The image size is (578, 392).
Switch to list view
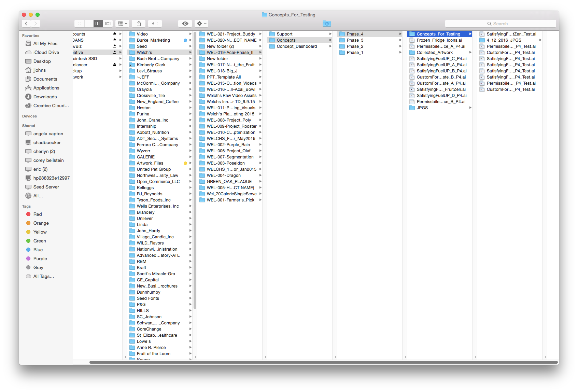(x=89, y=24)
